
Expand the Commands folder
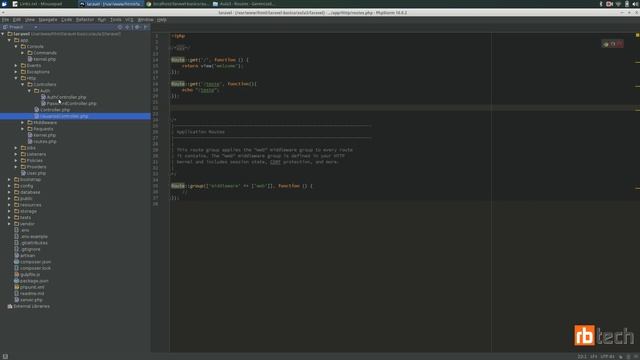coord(23,53)
